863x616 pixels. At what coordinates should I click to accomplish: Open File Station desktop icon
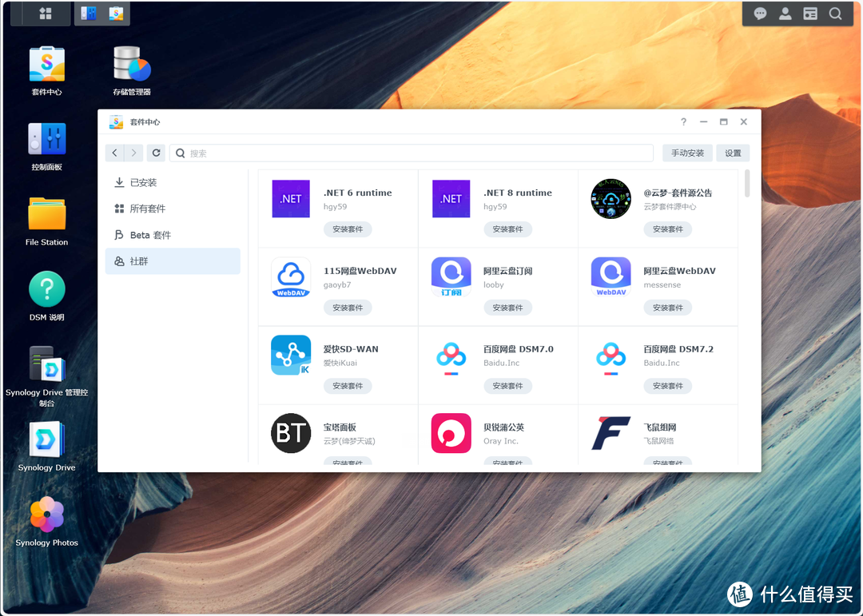(47, 221)
